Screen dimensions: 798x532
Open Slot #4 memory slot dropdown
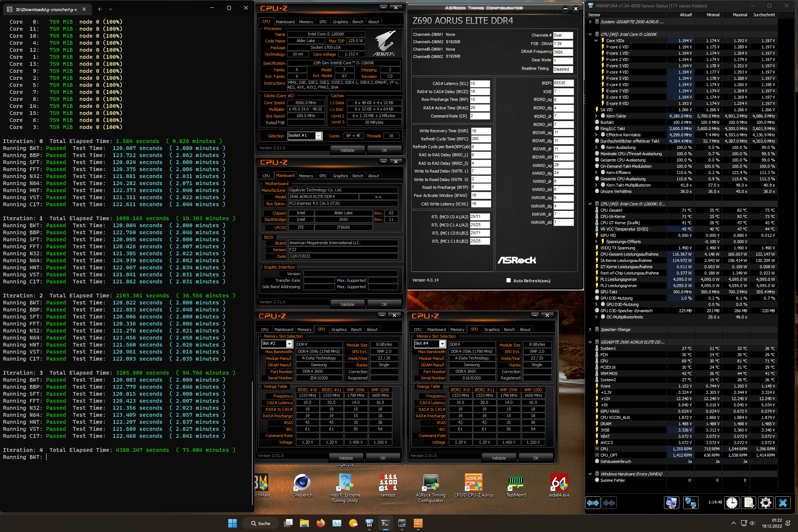(x=430, y=344)
